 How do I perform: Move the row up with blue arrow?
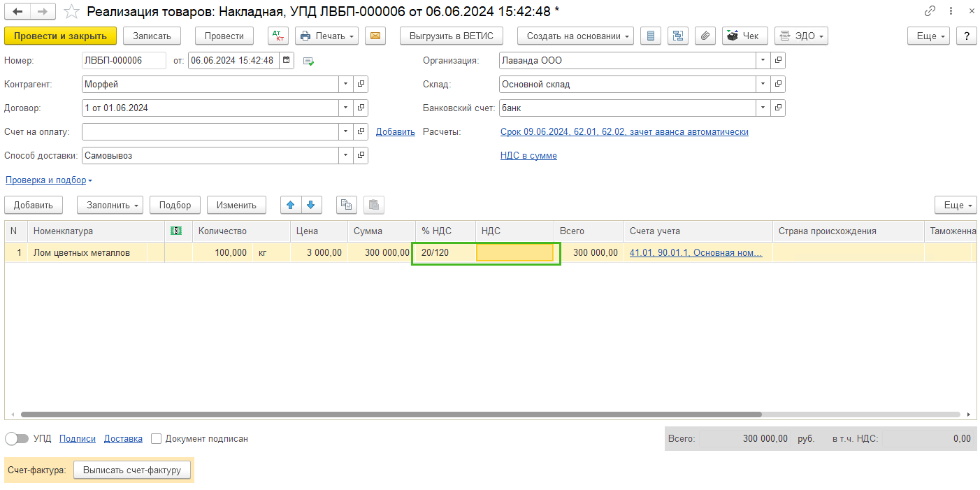tap(291, 205)
